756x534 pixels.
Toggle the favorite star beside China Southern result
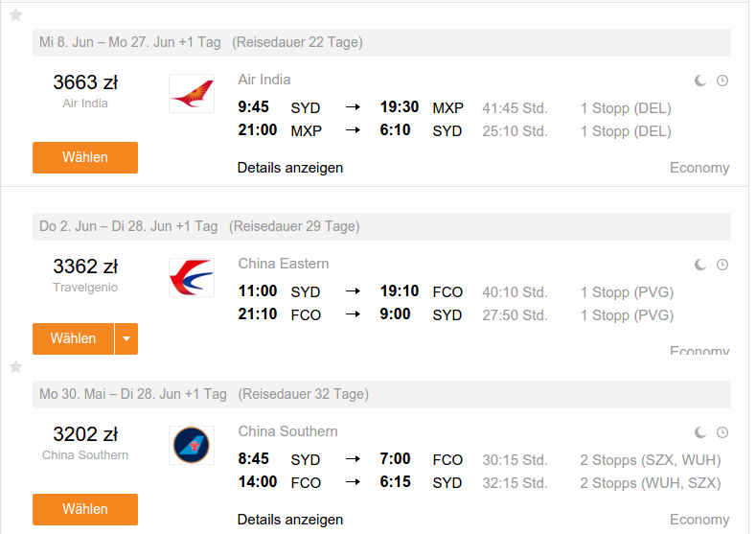pos(16,367)
